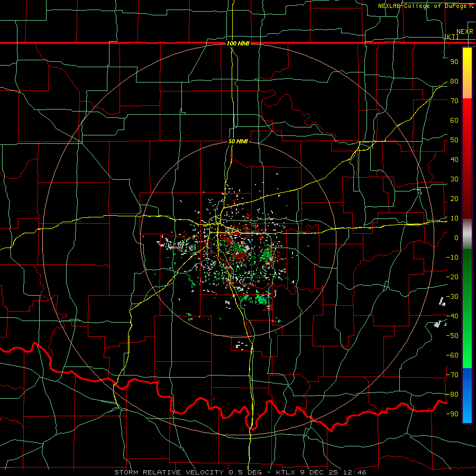Click the Storm Relative Velocity caption text
Viewport: 476px width, 476px height.
click(x=240, y=472)
